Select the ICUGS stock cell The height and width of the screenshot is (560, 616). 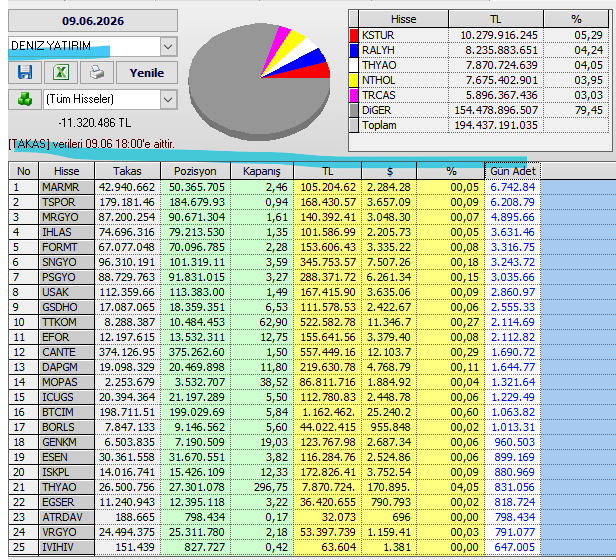[67, 397]
